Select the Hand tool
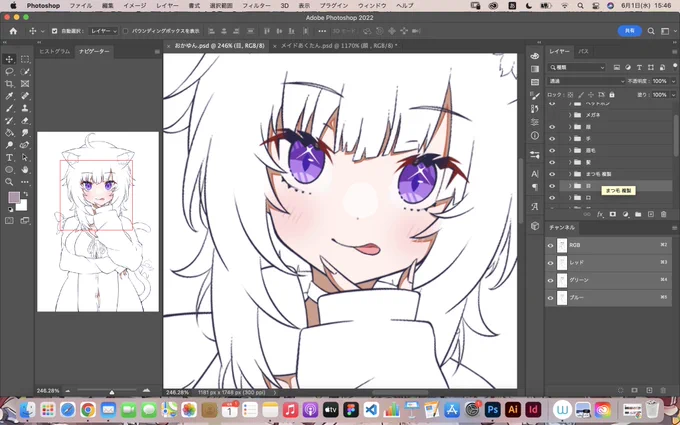Viewport: 680px width, 425px height. pyautogui.click(x=25, y=170)
